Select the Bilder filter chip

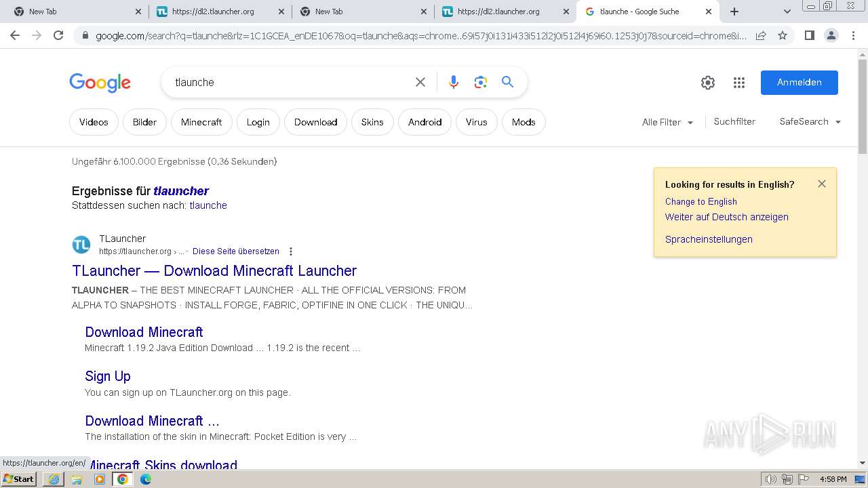[144, 122]
